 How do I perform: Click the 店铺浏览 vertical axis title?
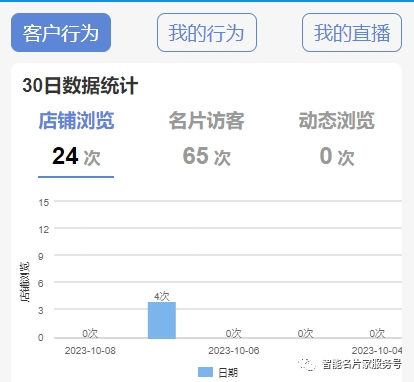[x=25, y=282]
